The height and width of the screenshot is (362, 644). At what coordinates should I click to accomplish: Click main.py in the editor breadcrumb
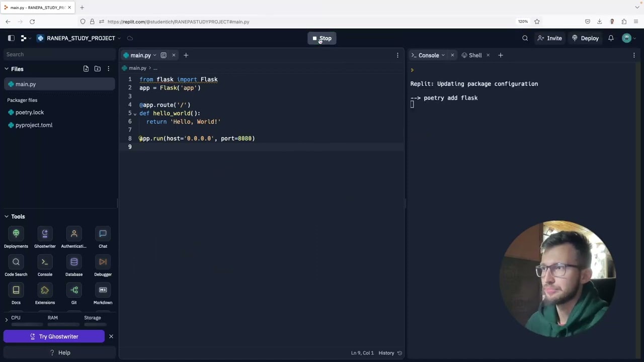tap(137, 68)
